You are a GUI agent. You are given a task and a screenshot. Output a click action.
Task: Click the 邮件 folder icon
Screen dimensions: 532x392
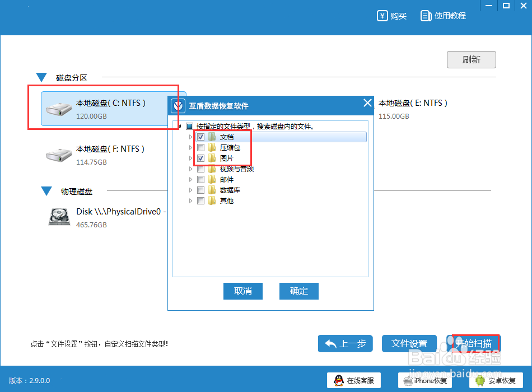[x=212, y=179]
